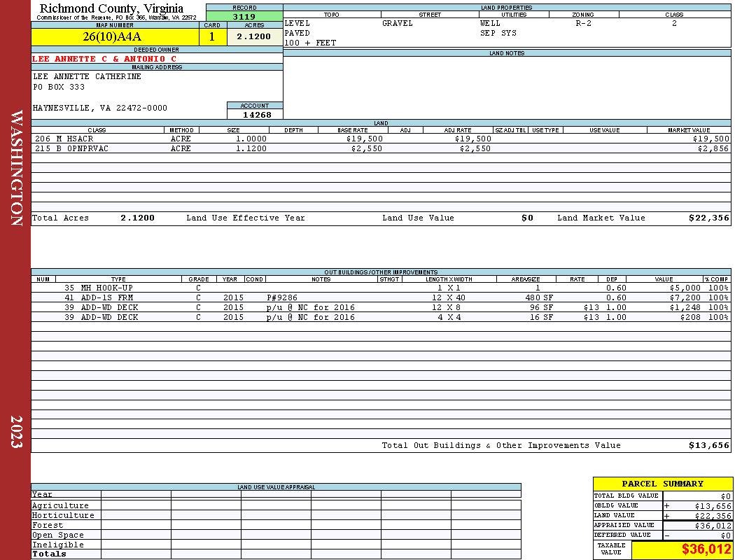The height and width of the screenshot is (560, 735).
Task: Select the 206 M HSACR land row
Action: pos(381,139)
